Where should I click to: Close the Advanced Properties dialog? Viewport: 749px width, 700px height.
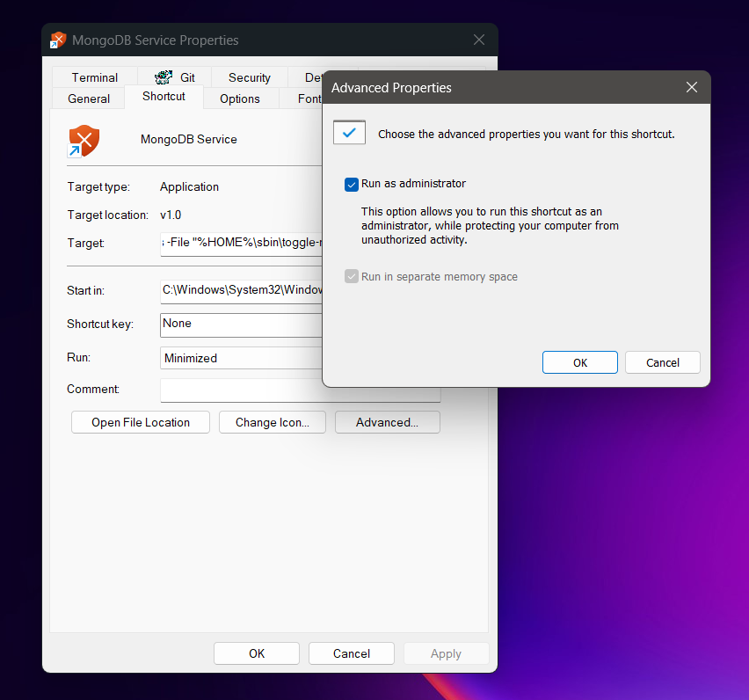(692, 87)
